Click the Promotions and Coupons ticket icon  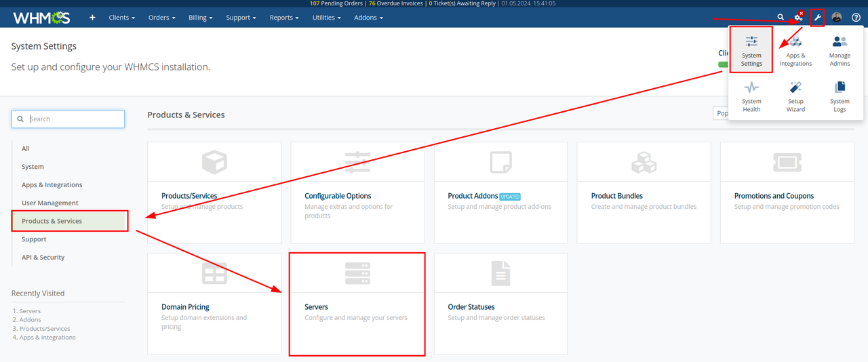click(x=787, y=162)
